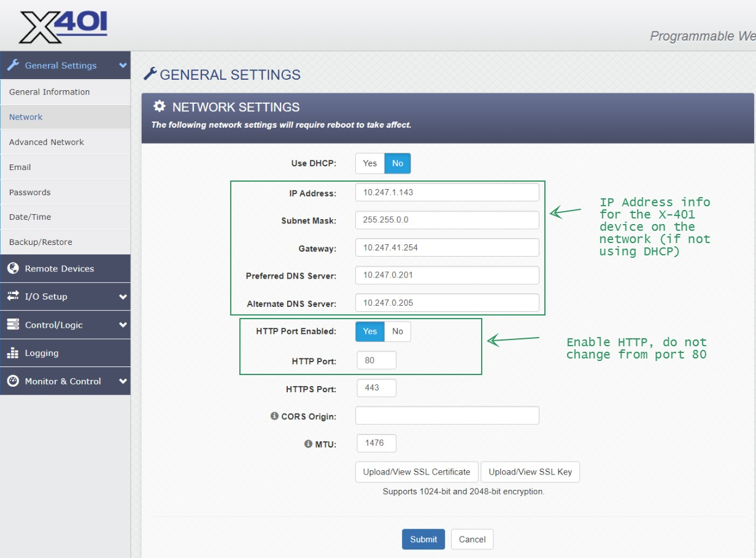Click the Monitor & Control gauge icon
The width and height of the screenshot is (756, 558).
point(13,381)
